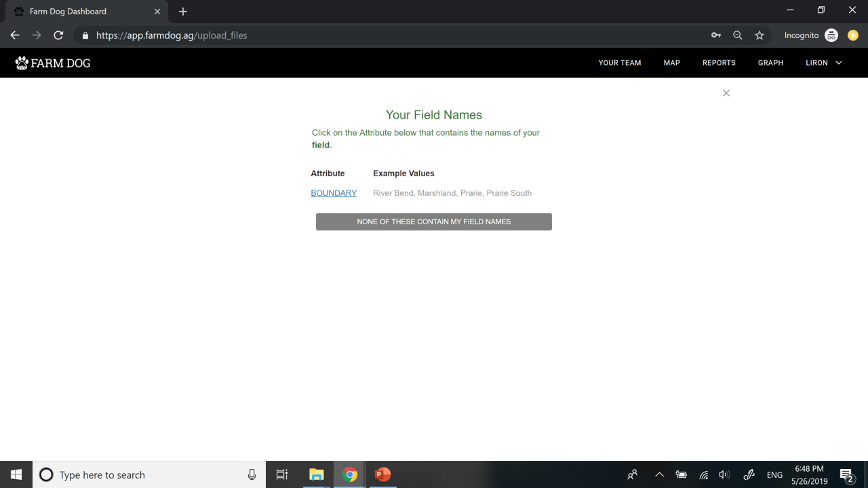Click the browser forward arrow

click(37, 35)
